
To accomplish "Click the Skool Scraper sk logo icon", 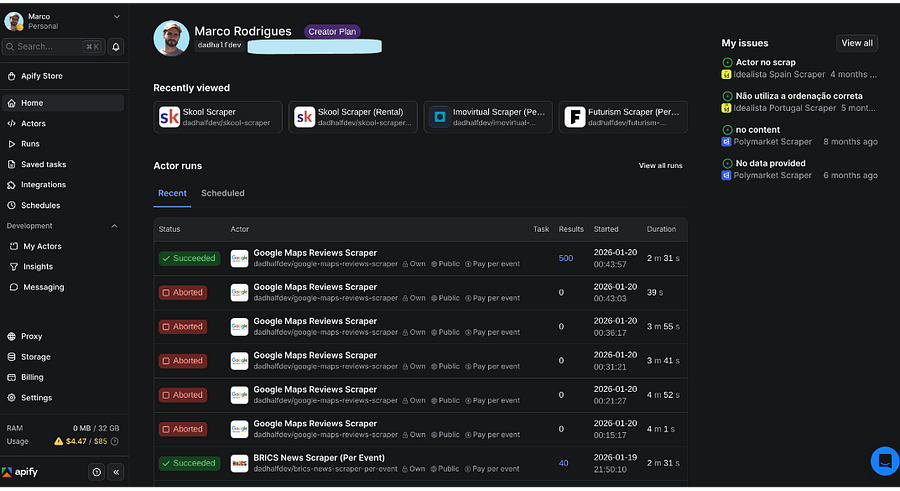I will (x=169, y=117).
